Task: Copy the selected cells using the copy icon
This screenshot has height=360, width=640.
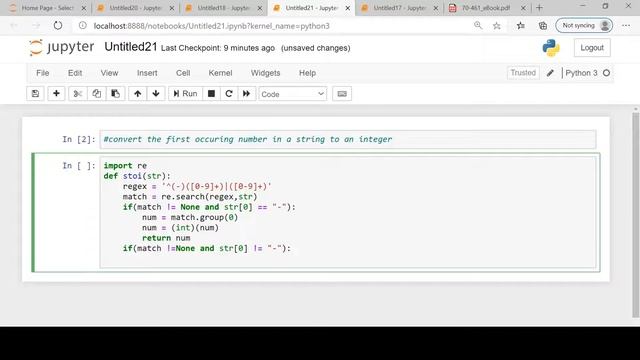Action: click(x=96, y=94)
